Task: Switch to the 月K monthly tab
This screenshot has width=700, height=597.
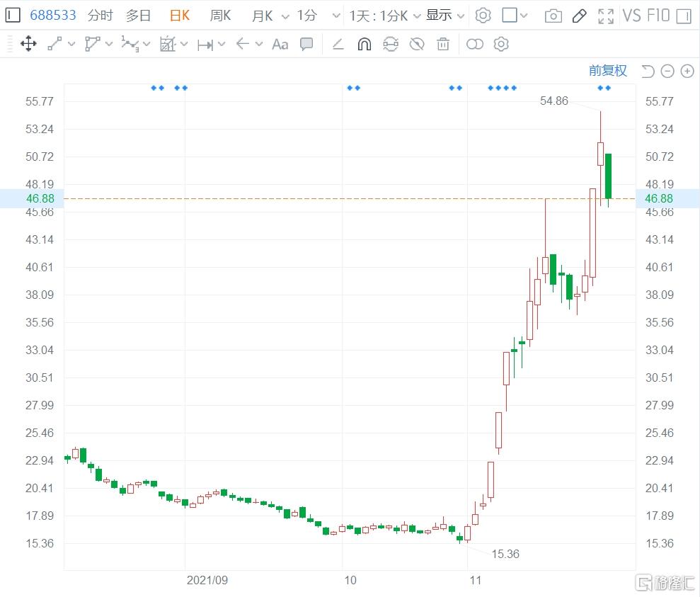Action: tap(263, 16)
